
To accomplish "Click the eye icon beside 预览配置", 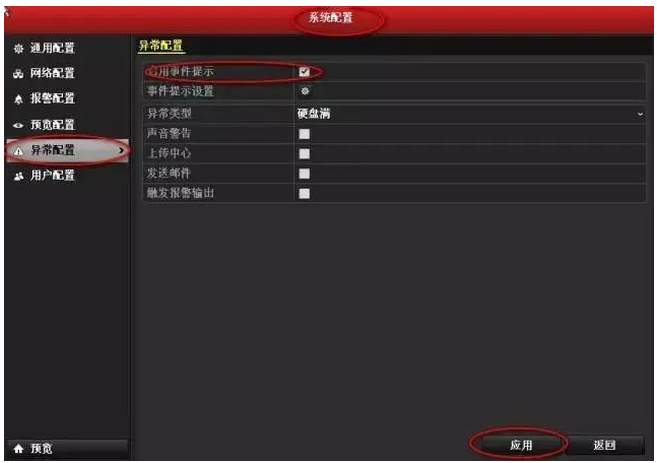I will tap(18, 125).
